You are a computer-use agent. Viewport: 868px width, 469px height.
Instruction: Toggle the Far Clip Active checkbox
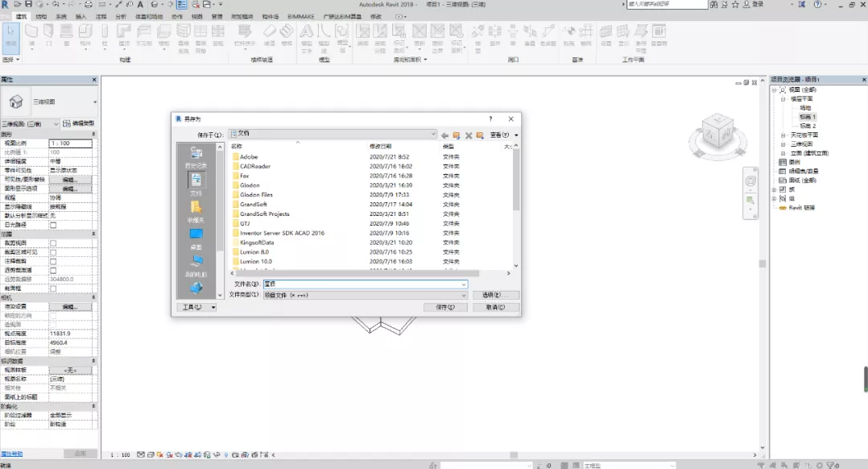(x=53, y=270)
